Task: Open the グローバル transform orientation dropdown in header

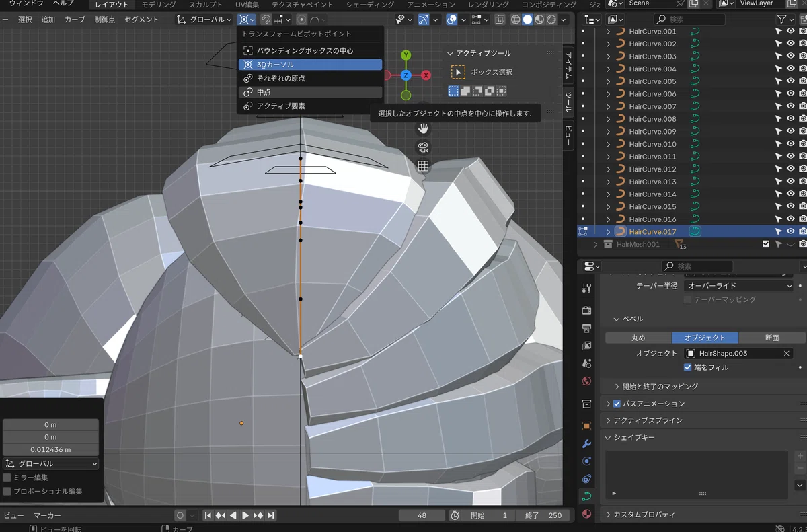Action: 204,20
